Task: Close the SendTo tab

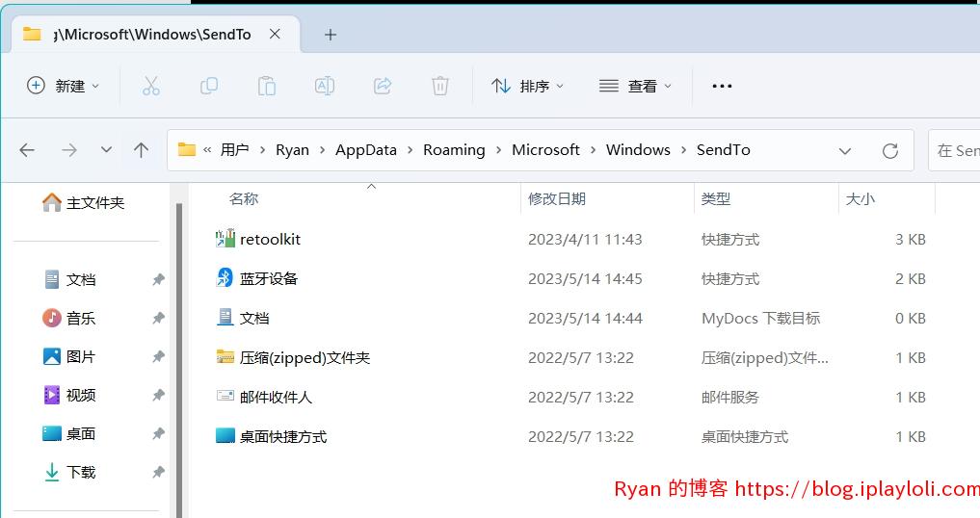Action: click(x=275, y=34)
